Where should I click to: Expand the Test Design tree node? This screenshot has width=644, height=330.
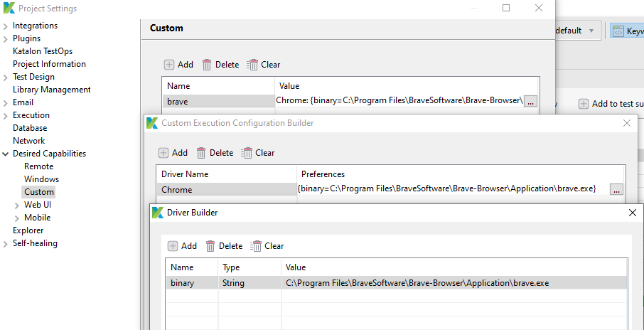coord(6,78)
